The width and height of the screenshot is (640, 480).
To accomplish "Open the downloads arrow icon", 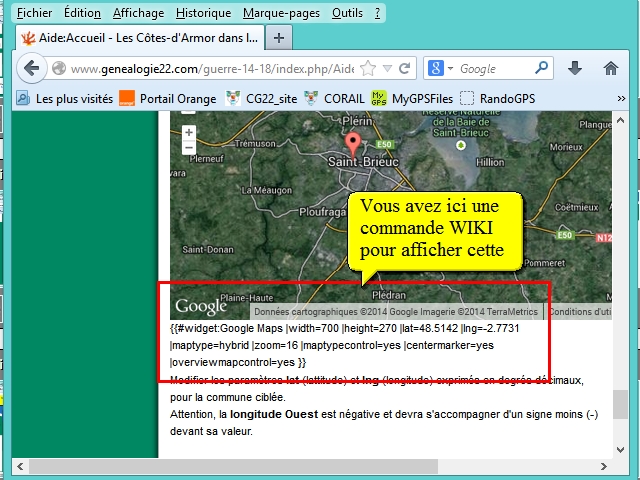I will pos(575,68).
